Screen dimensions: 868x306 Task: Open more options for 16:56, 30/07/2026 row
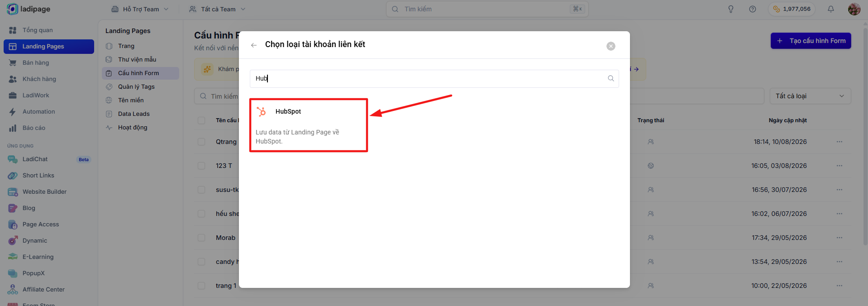pyautogui.click(x=839, y=190)
